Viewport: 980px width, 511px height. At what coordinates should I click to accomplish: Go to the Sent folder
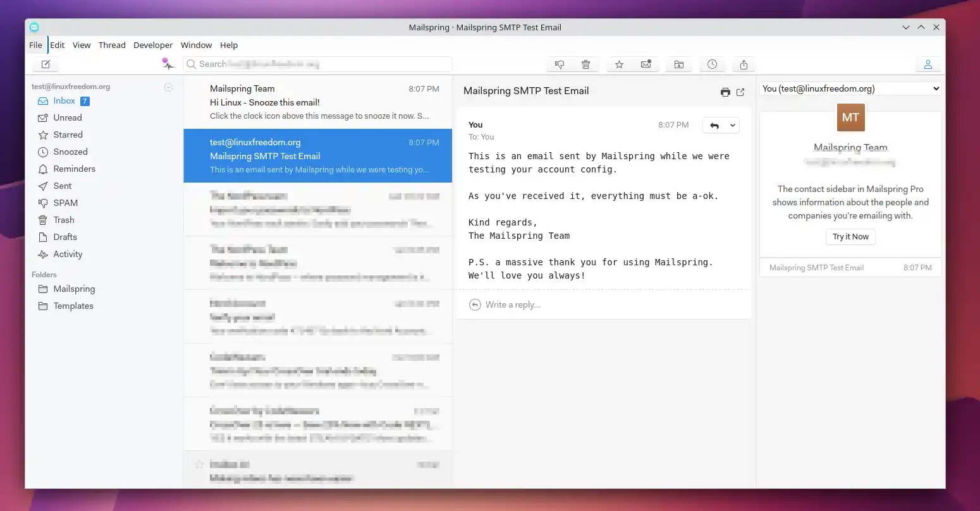tap(63, 186)
